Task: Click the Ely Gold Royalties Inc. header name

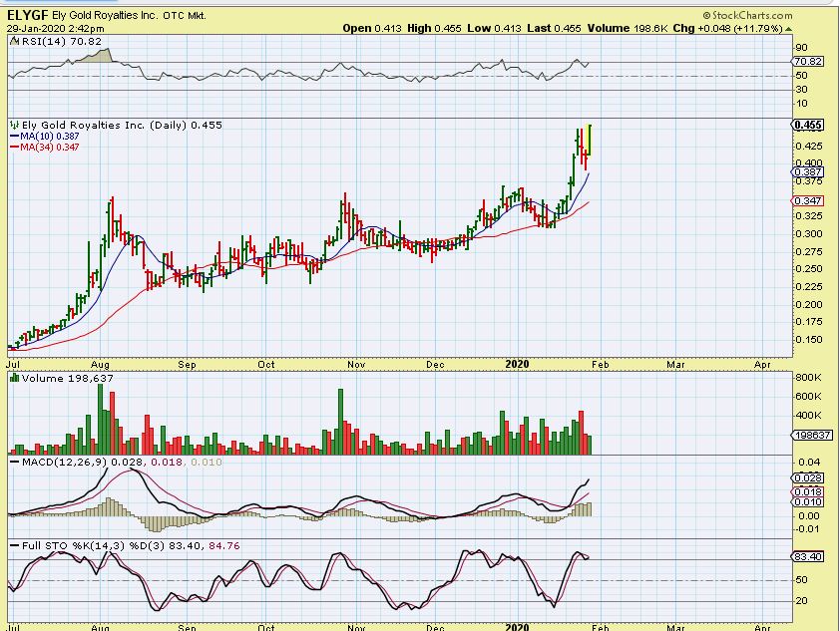Action: [105, 16]
